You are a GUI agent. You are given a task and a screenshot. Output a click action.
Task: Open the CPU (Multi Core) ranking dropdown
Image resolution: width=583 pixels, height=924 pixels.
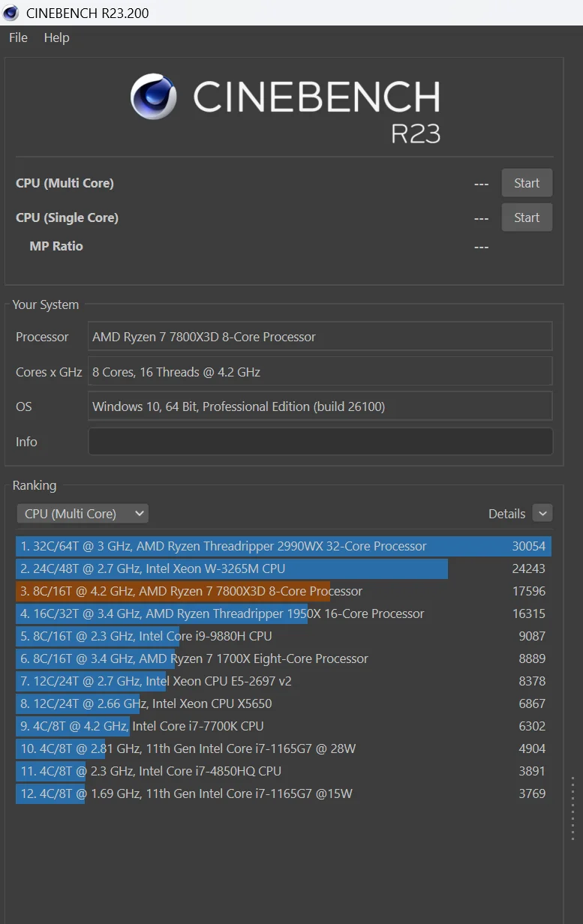pyautogui.click(x=83, y=514)
